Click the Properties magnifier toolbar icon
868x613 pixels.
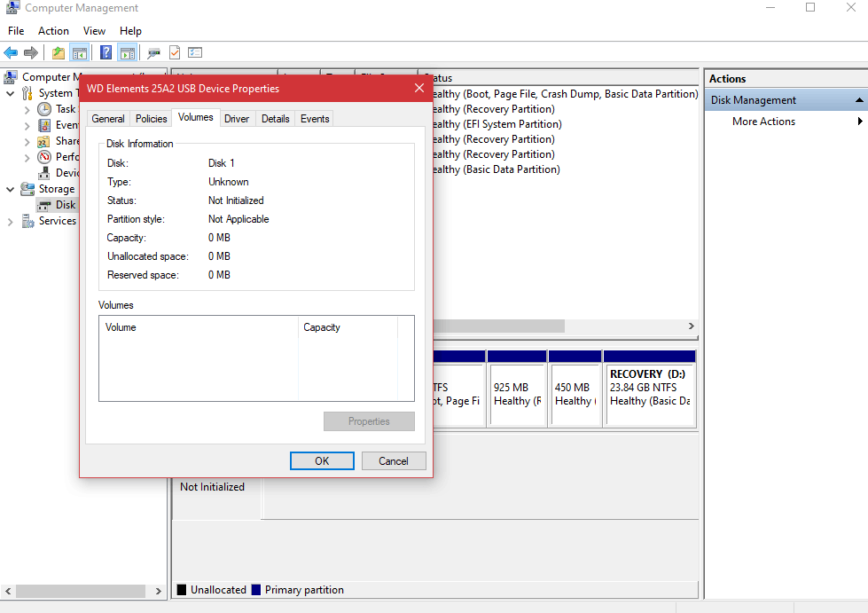(152, 51)
